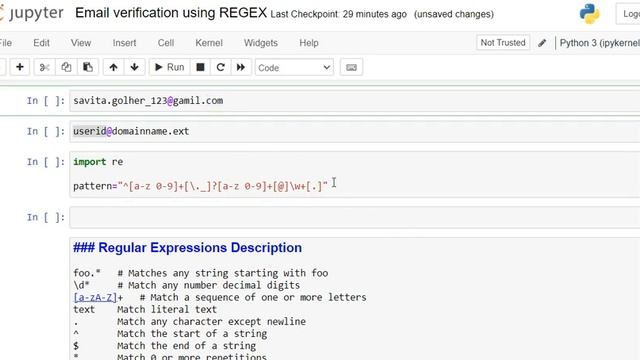Select cell containing savita.golher_123@gamil.com

click(355, 101)
